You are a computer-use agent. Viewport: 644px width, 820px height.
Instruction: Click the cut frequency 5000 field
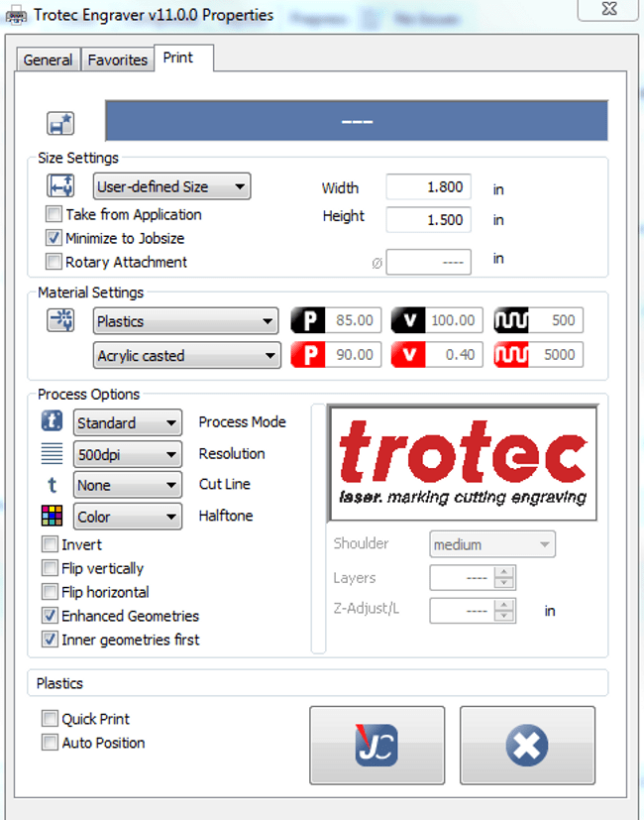point(556,355)
